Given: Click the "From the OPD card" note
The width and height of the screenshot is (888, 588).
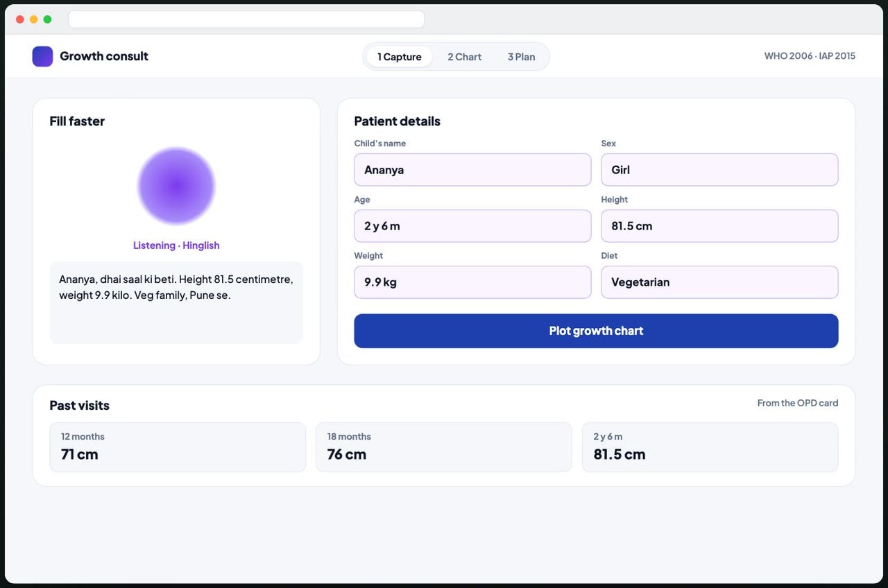Looking at the screenshot, I should [x=798, y=403].
